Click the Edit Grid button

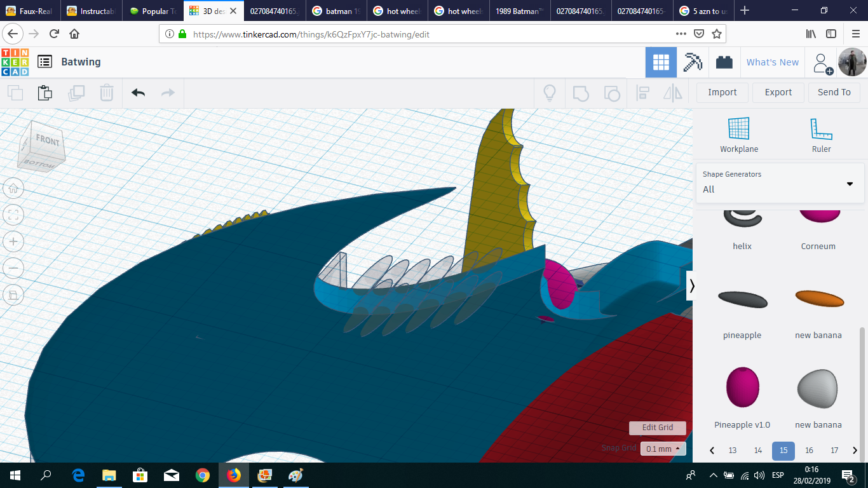[x=658, y=428]
